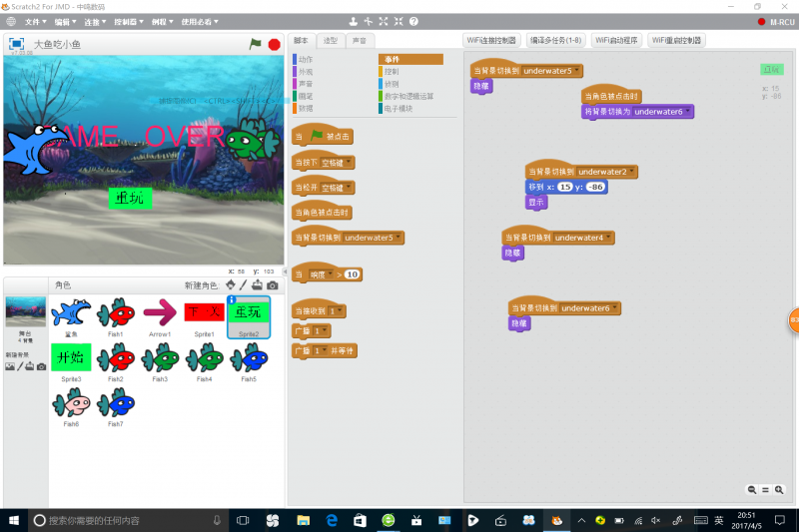Screen dimensions: 799x532
Task: Reset scripts area zoom with the equals icon
Action: [x=765, y=490]
